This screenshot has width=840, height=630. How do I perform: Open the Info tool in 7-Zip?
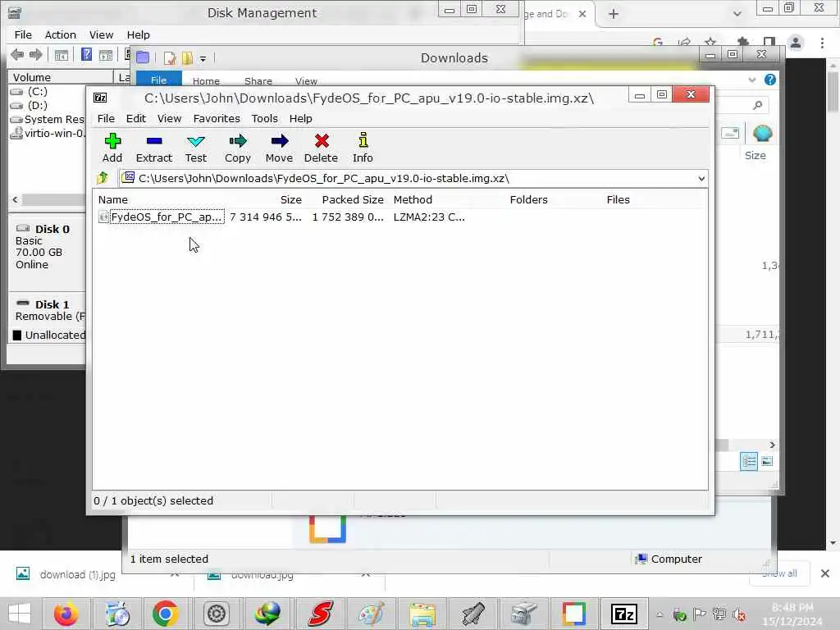tap(363, 148)
